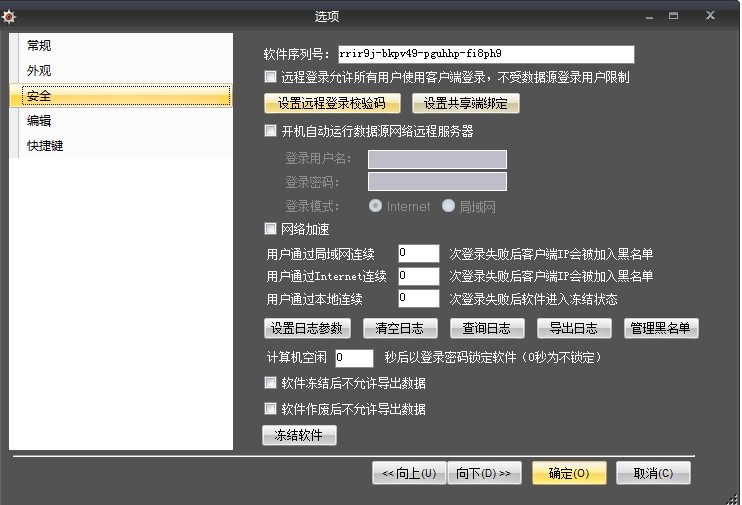Image resolution: width=742 pixels, height=505 pixels.
Task: Open the 外观 settings page
Action: coord(121,71)
